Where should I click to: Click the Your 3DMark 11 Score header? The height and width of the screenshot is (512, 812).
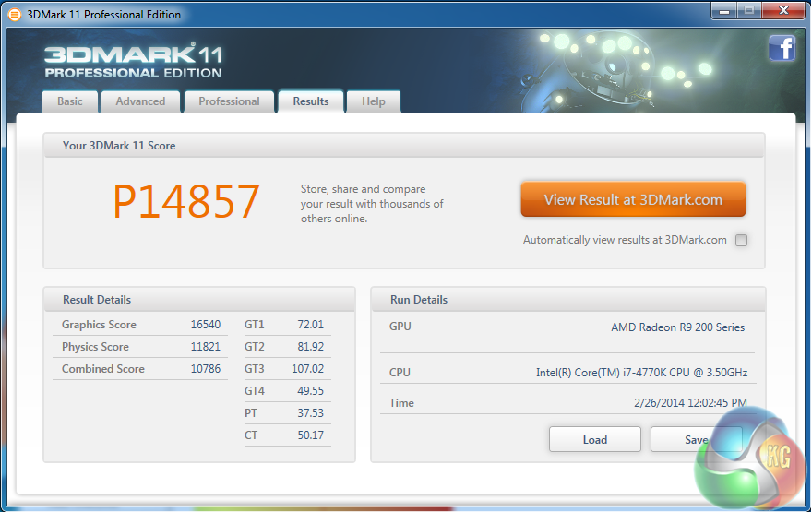404,146
